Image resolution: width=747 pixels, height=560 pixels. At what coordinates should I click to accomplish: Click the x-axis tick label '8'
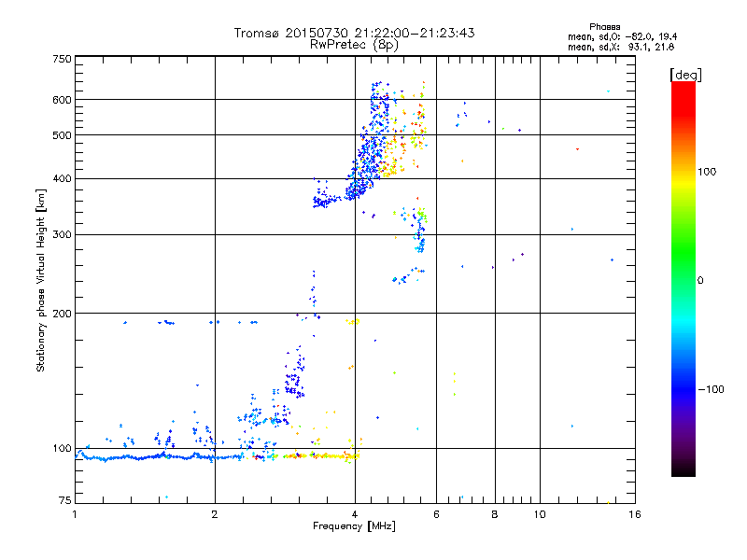pos(495,514)
